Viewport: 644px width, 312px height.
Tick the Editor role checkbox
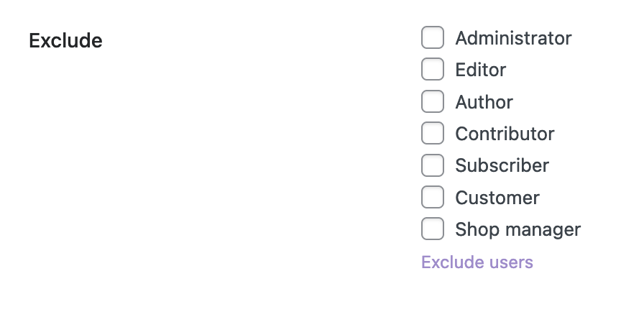(433, 70)
